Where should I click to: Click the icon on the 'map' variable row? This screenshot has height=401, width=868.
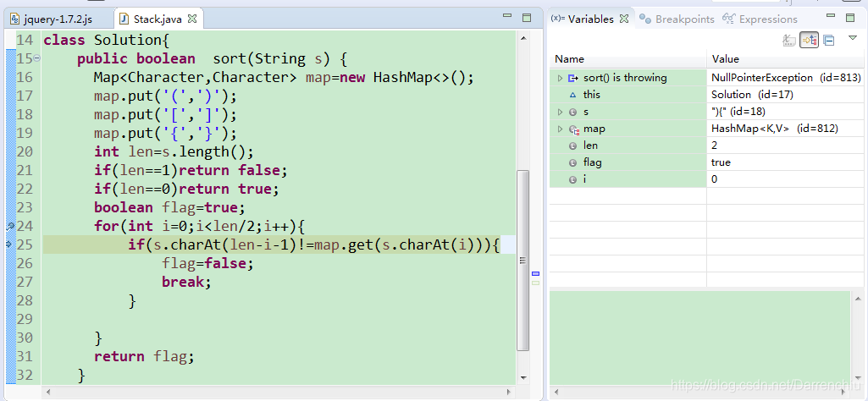(x=573, y=129)
